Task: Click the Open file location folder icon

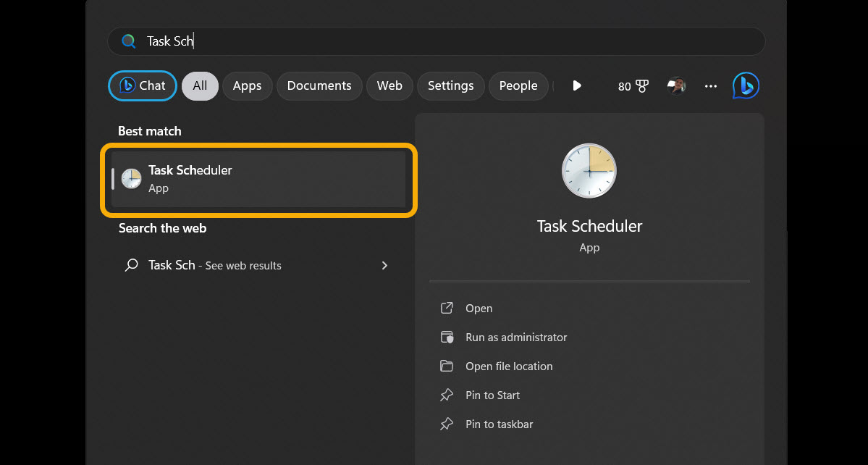Action: tap(447, 366)
